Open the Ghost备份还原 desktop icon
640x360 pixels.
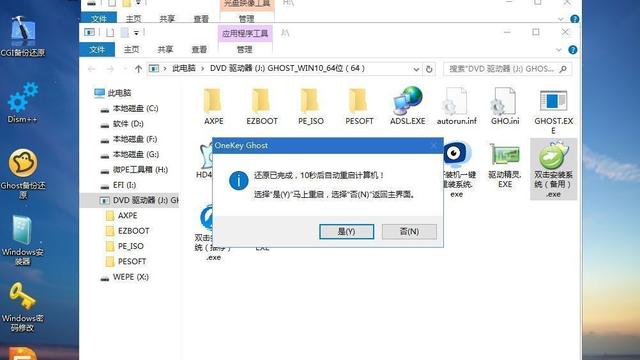pyautogui.click(x=23, y=173)
